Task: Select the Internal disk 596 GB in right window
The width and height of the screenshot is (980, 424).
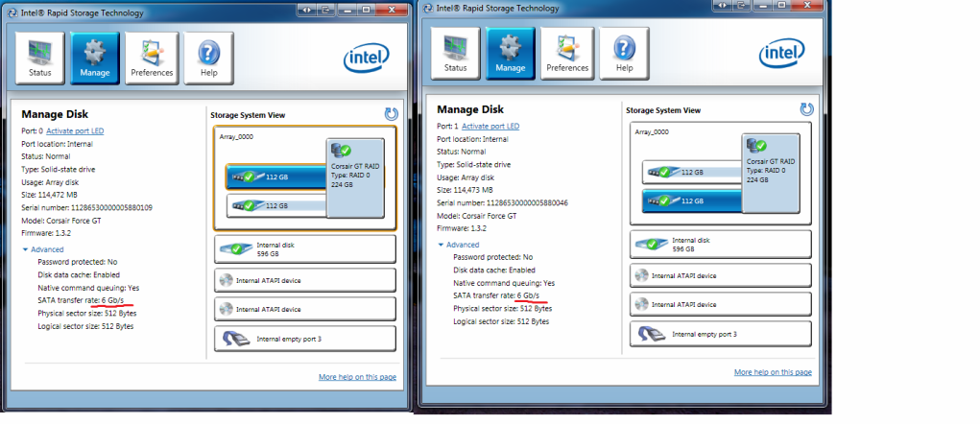Action: 719,244
